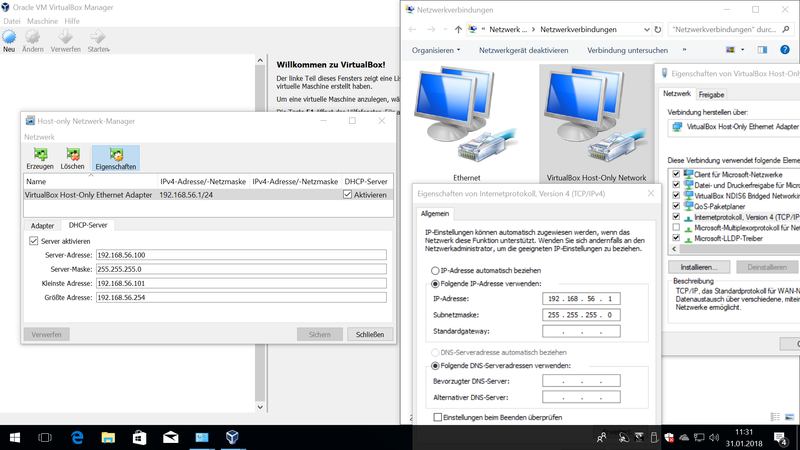
Task: Click the Server-Adresse input field
Action: 241,255
